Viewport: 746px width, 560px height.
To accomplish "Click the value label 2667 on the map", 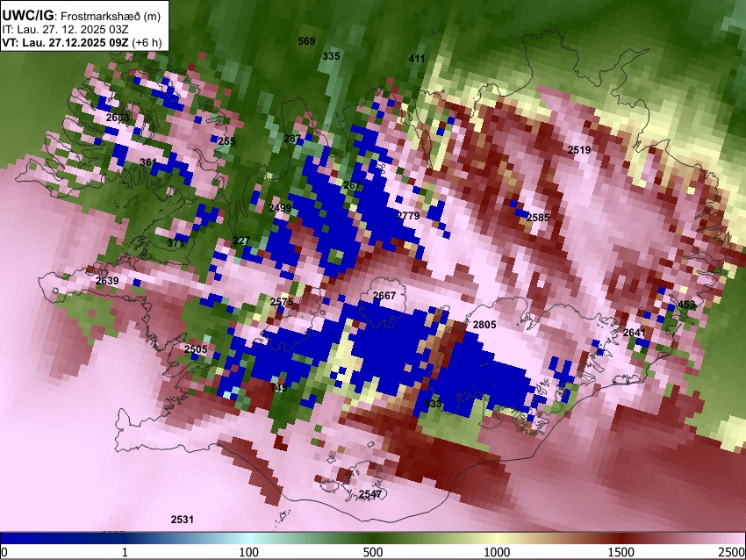I will click(x=384, y=296).
